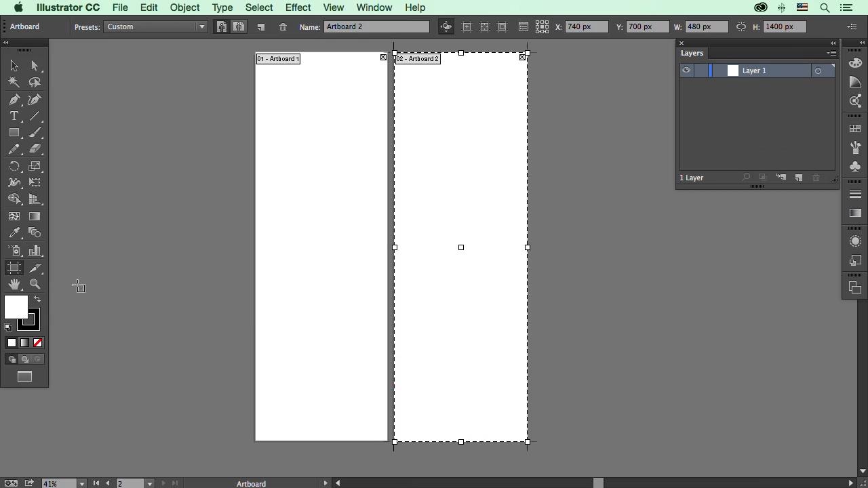The image size is (868, 488).
Task: Toggle Show Cross Hairs
Action: point(484,27)
